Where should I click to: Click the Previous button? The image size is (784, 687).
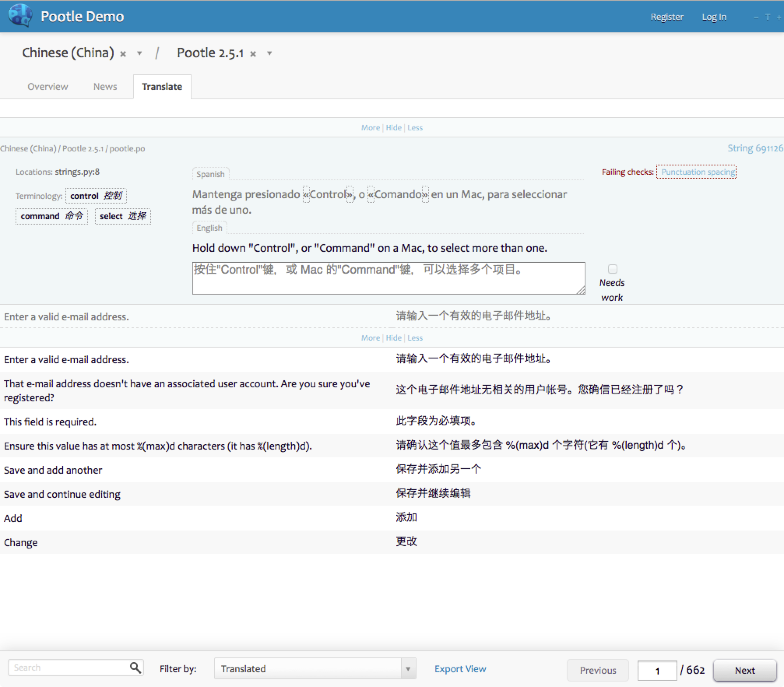click(598, 670)
